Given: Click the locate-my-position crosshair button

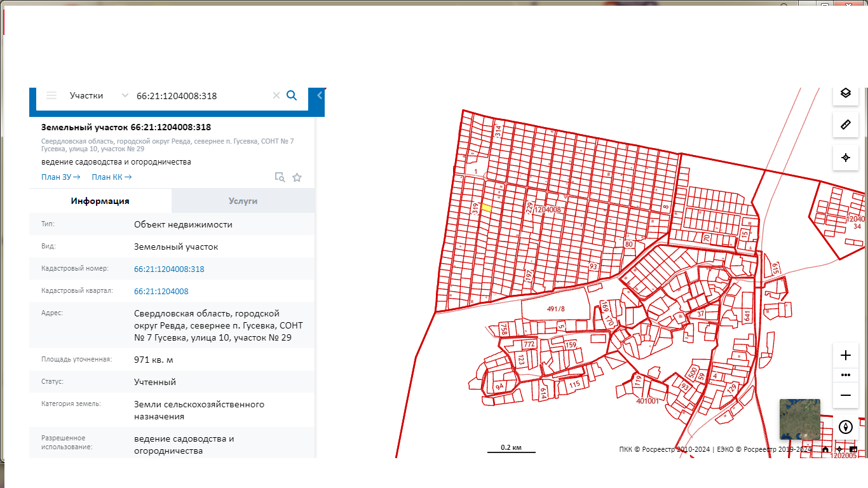Looking at the screenshot, I should point(845,158).
